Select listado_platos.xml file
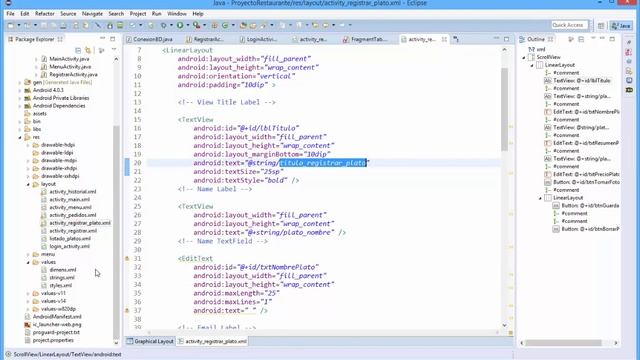Image resolution: width=640 pixels, height=360 pixels. [x=70, y=238]
